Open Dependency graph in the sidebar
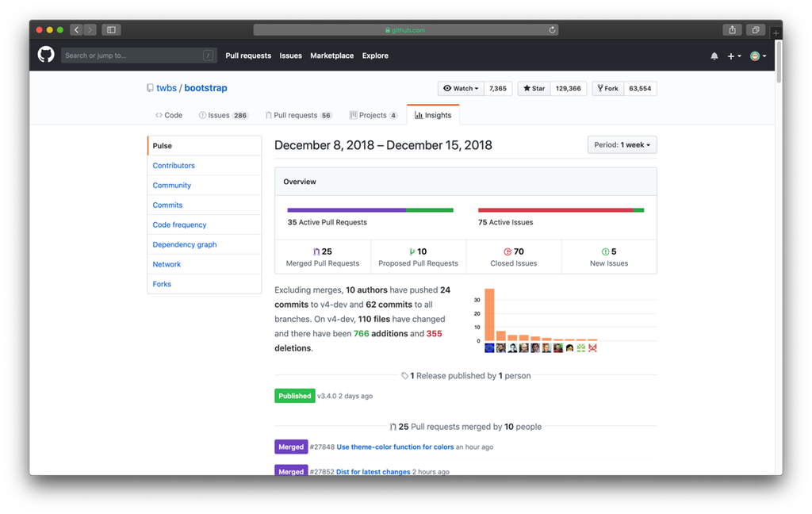Screen dimensions: 812x514 click(x=205, y=244)
